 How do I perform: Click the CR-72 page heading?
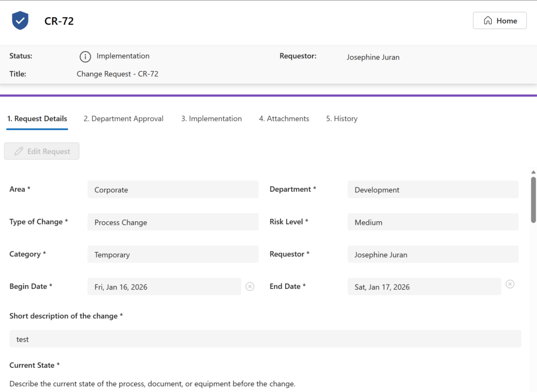59,21
